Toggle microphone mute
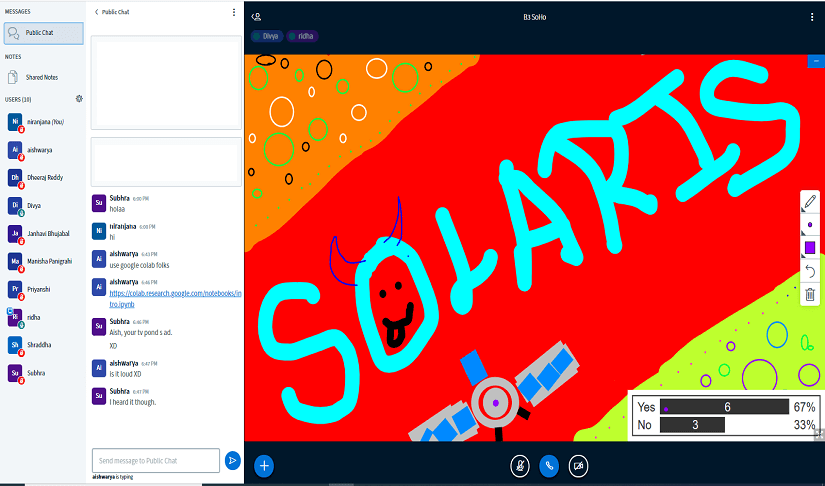 520,466
